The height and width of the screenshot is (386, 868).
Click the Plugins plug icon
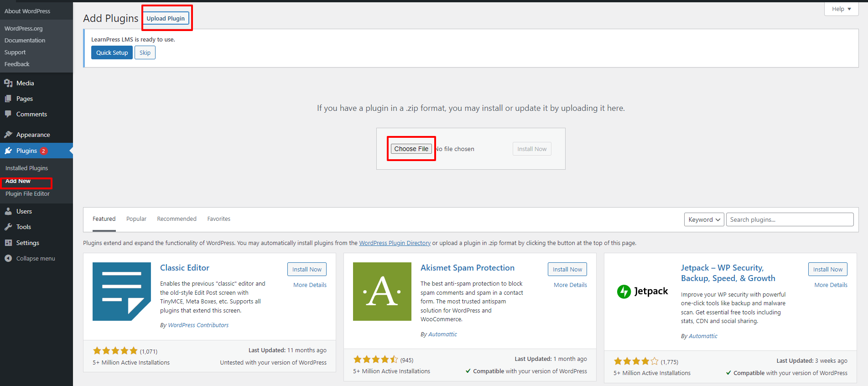coord(8,151)
